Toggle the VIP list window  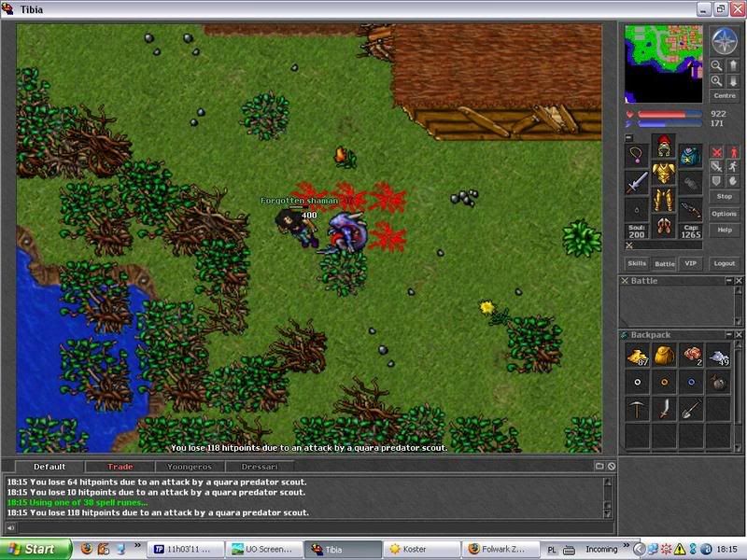point(691,263)
